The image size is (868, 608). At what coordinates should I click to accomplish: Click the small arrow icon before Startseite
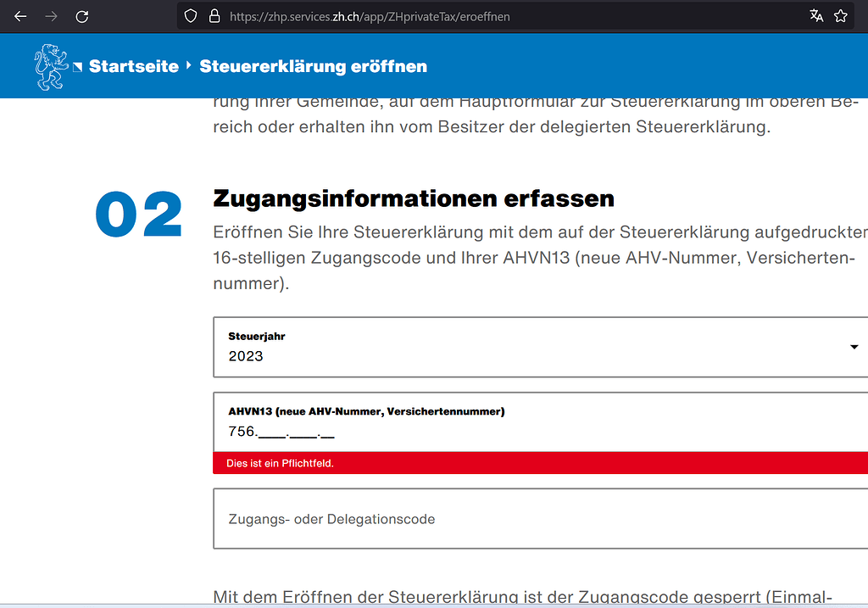[76, 65]
